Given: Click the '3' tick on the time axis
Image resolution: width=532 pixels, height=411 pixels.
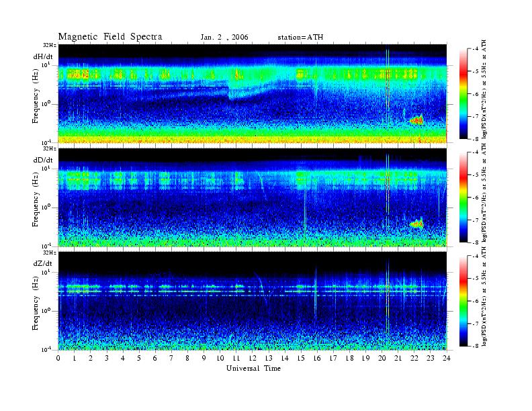Looking at the screenshot, I should [x=107, y=358].
